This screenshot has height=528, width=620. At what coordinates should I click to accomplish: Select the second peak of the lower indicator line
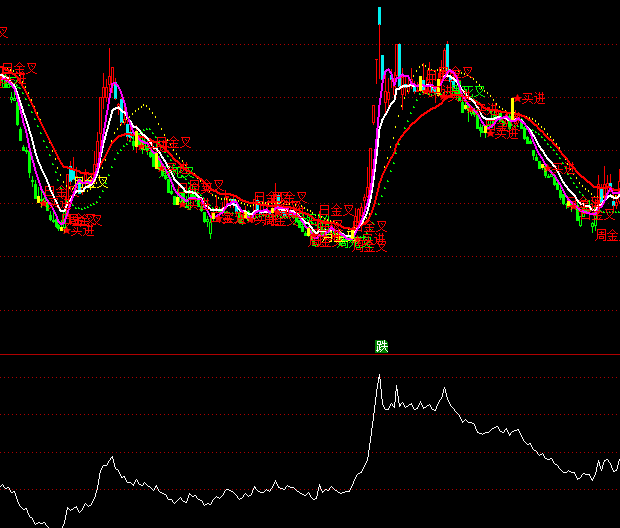point(445,390)
